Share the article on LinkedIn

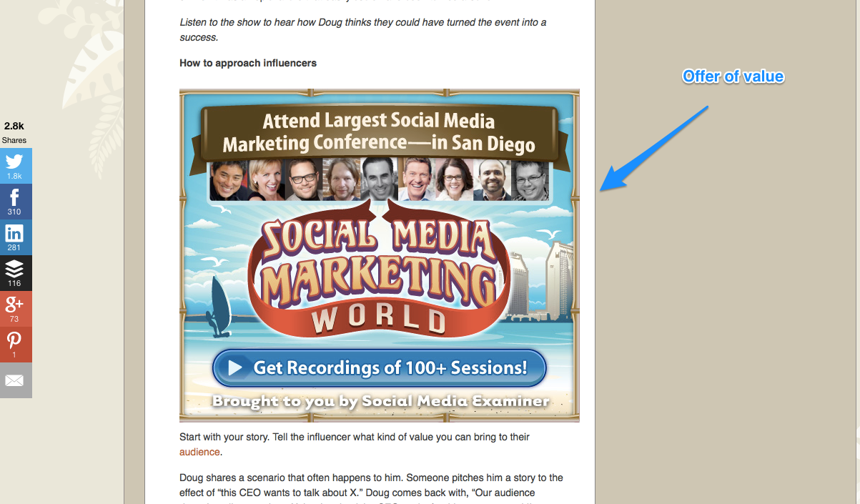tap(15, 237)
